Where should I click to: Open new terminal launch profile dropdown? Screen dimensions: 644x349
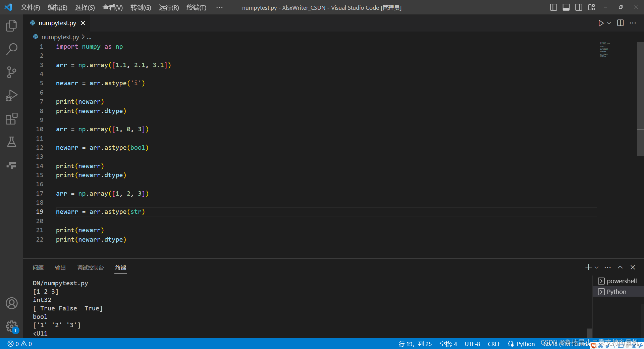coord(596,267)
